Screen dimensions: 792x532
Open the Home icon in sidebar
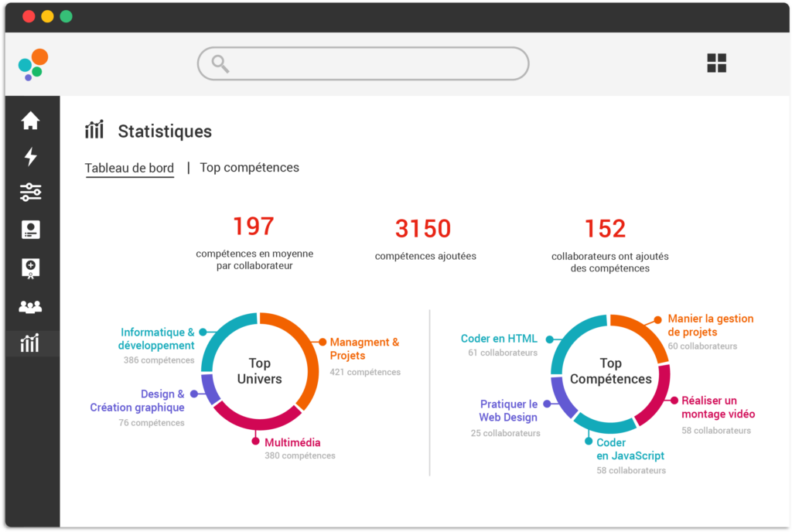click(30, 120)
